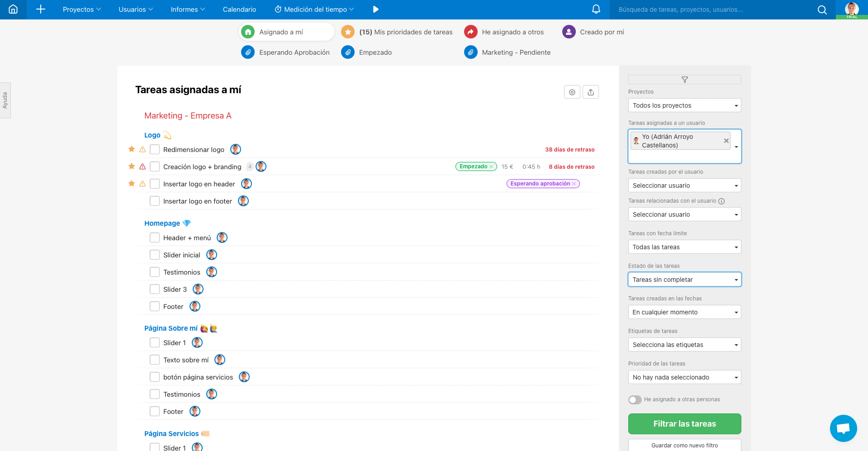Viewport: 868px width, 451px height.
Task: Click the home icon in top bar
Action: tap(13, 9)
